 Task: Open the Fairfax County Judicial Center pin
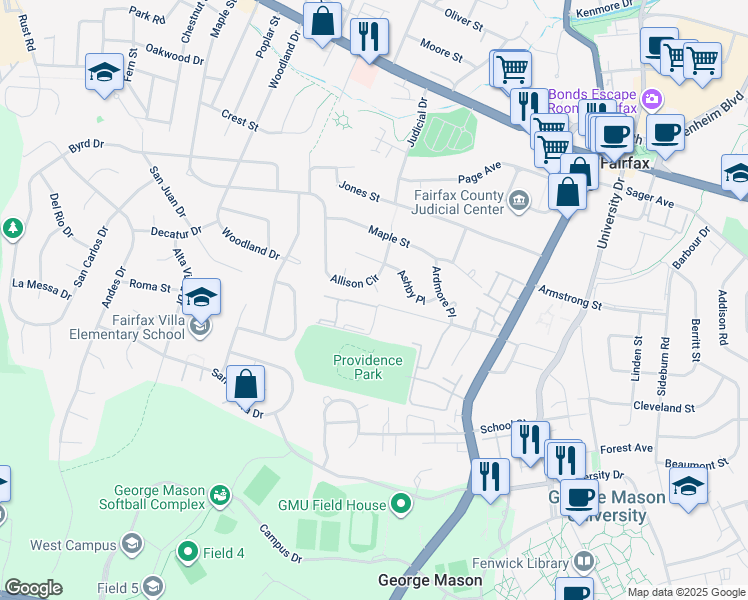tap(519, 201)
